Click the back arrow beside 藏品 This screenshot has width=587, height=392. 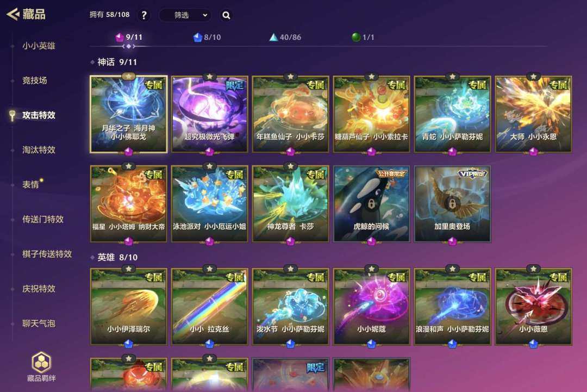point(13,14)
